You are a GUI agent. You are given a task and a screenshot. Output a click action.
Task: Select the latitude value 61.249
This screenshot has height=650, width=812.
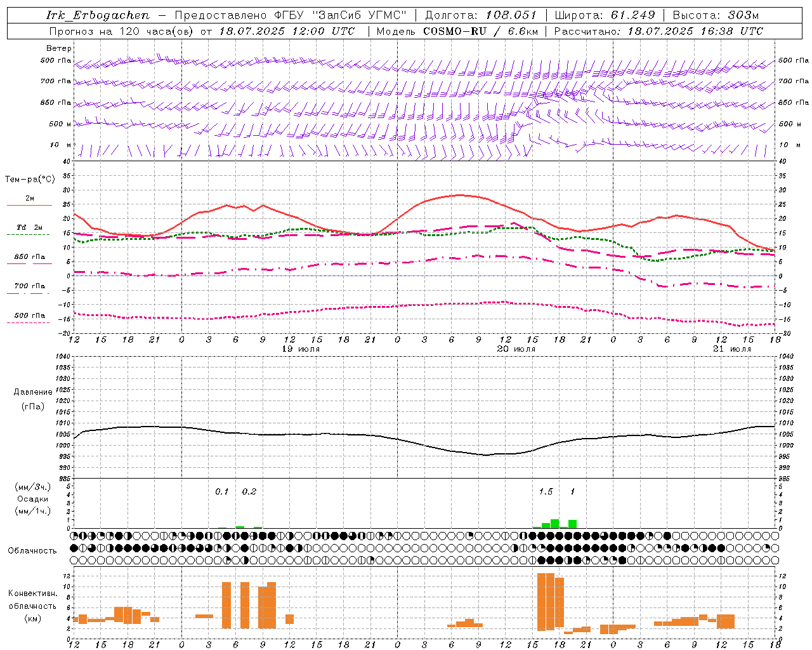[x=633, y=15]
